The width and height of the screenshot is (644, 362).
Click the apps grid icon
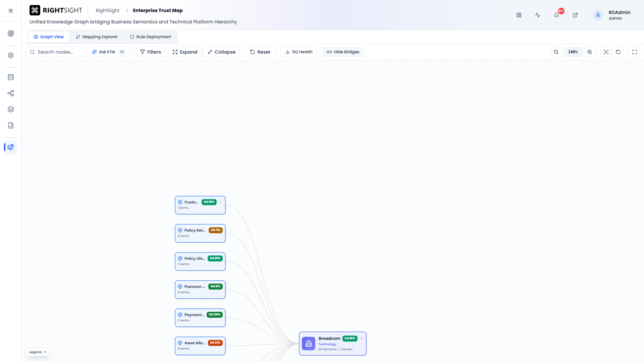(x=519, y=15)
